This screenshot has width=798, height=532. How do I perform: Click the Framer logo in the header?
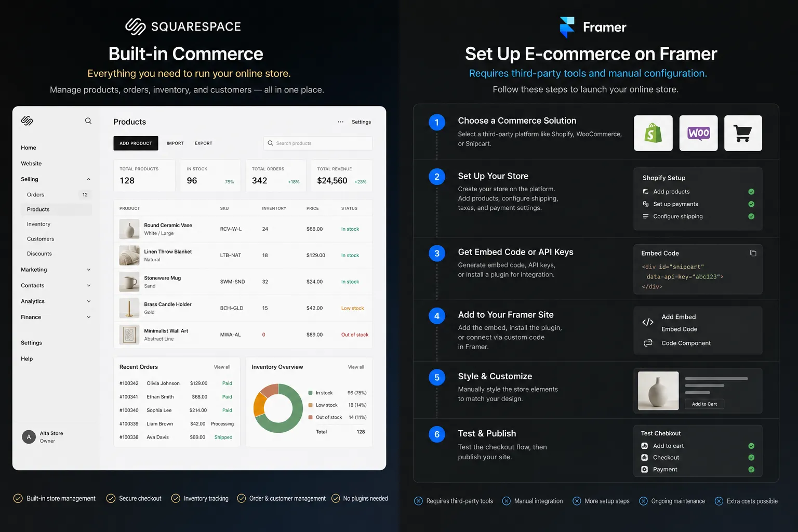coord(593,27)
